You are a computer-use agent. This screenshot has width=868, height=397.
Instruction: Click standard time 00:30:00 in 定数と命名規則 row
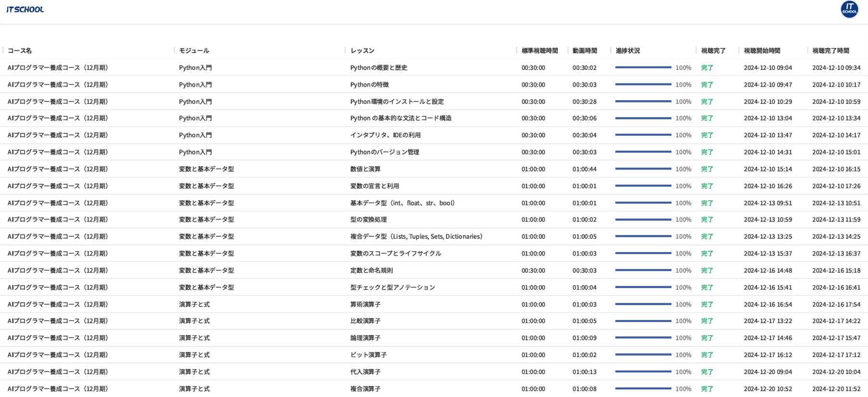[533, 270]
